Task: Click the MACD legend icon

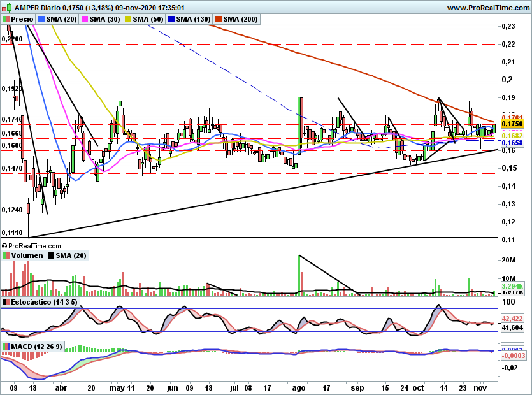Action: point(6,347)
